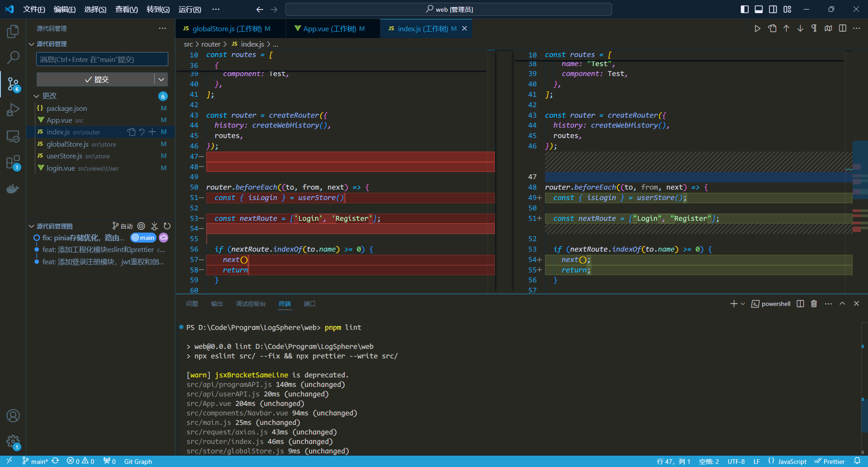The image size is (868, 467).
Task: Toggle inline view split icon in diff editor
Action: (x=842, y=29)
